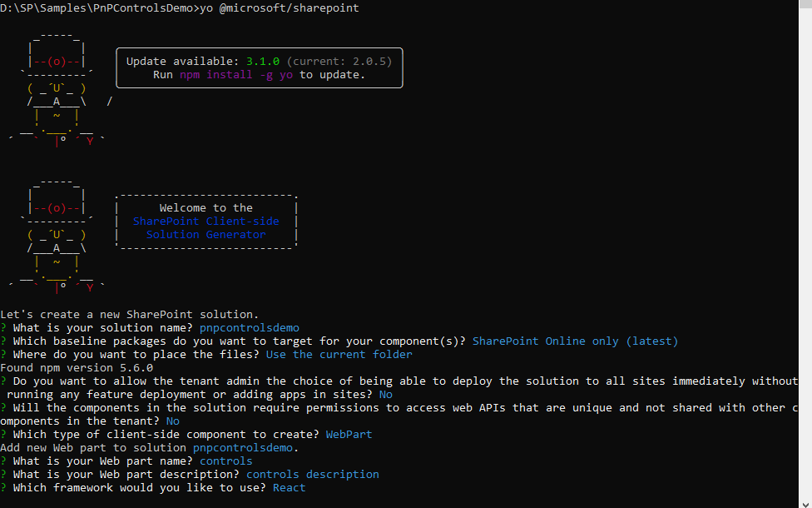
Task: Open the baseline packages answer SharePoint Online only
Action: click(574, 341)
